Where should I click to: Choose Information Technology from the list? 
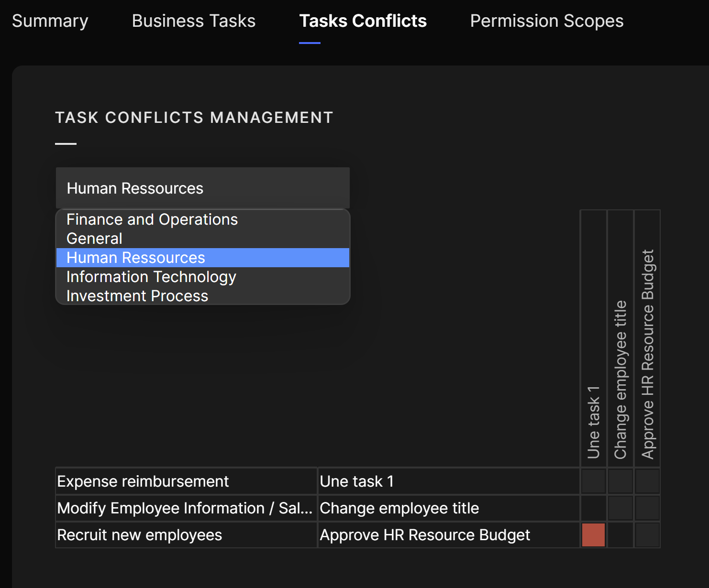151,277
